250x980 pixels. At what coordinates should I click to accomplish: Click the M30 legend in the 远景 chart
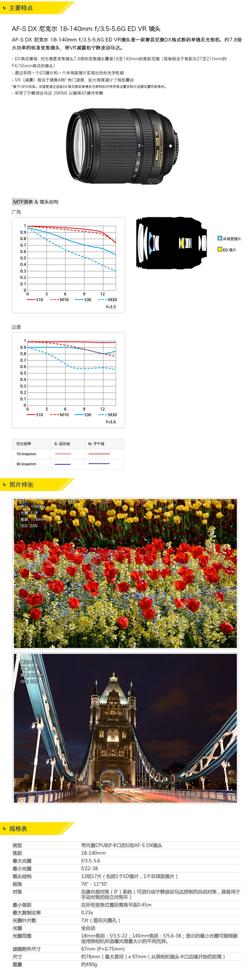[x=108, y=415]
